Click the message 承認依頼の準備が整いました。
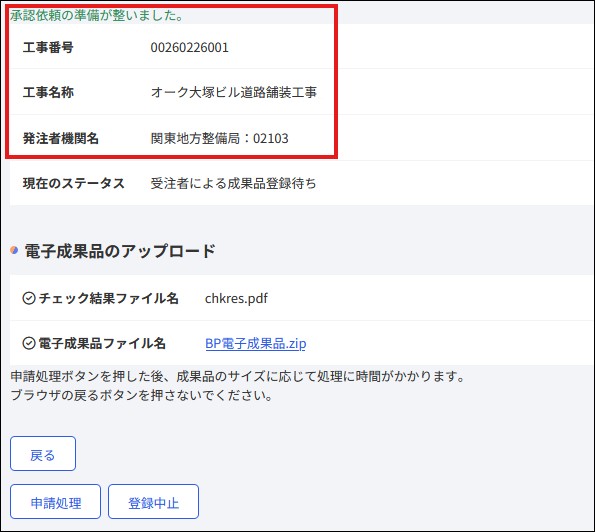Image resolution: width=595 pixels, height=532 pixels. click(97, 16)
